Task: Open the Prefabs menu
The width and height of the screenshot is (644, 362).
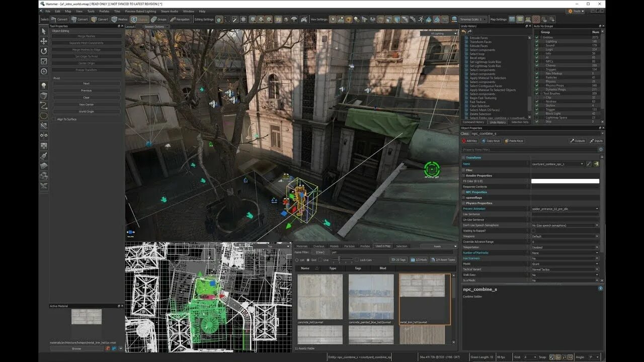Action: click(x=104, y=11)
